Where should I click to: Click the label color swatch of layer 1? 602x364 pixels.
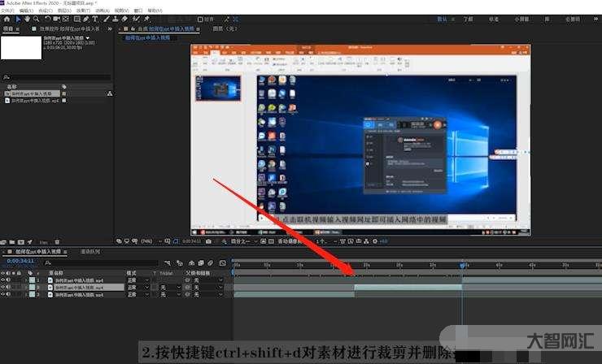[x=32, y=280]
